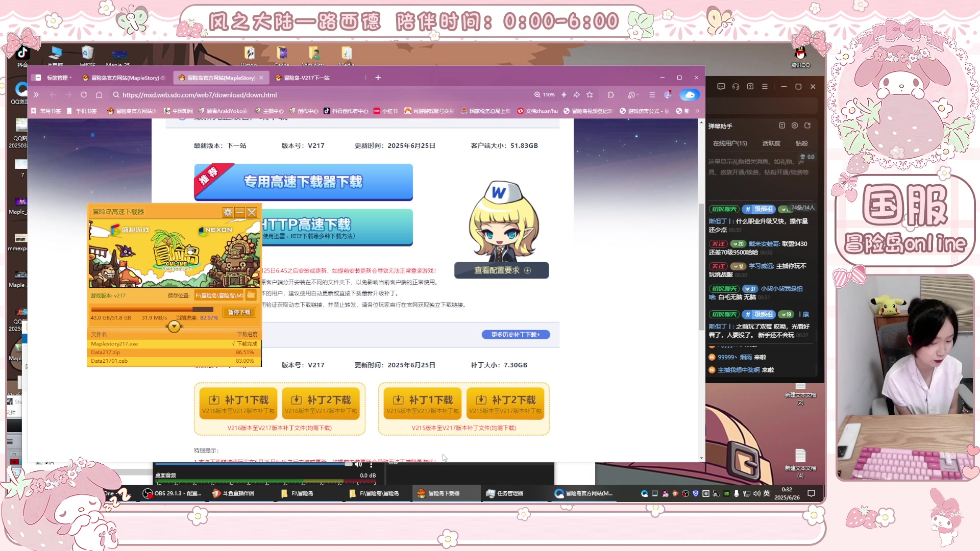Open 常用书签 bookmarks folder
The width and height of the screenshot is (980, 551).
(46, 111)
